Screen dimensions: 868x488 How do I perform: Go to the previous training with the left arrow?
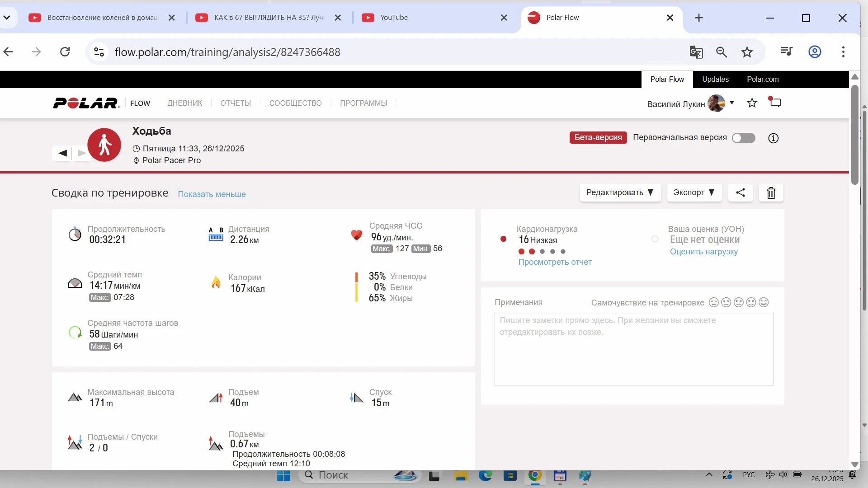[62, 153]
